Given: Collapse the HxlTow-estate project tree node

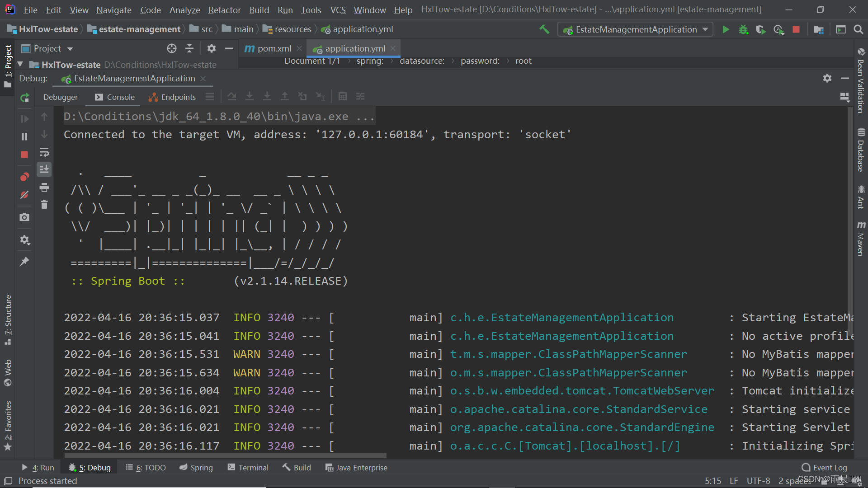Looking at the screenshot, I should coord(20,65).
